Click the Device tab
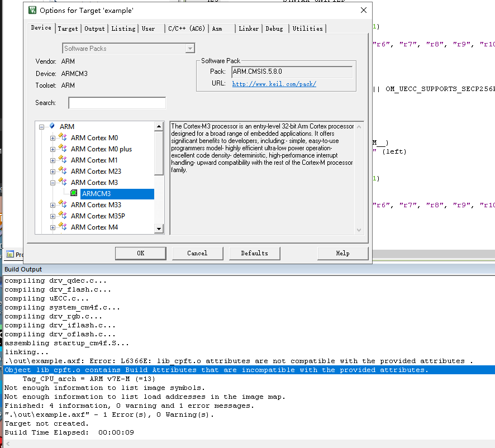 pyautogui.click(x=41, y=27)
